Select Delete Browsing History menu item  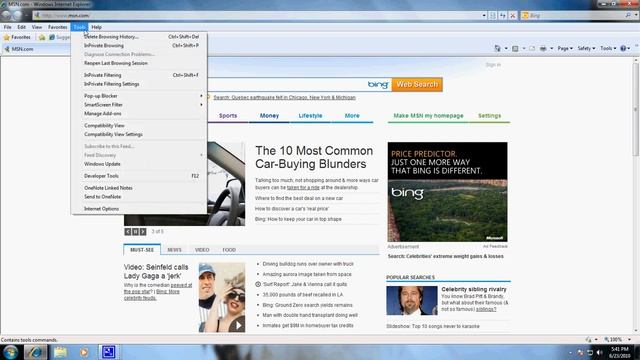coord(139,37)
